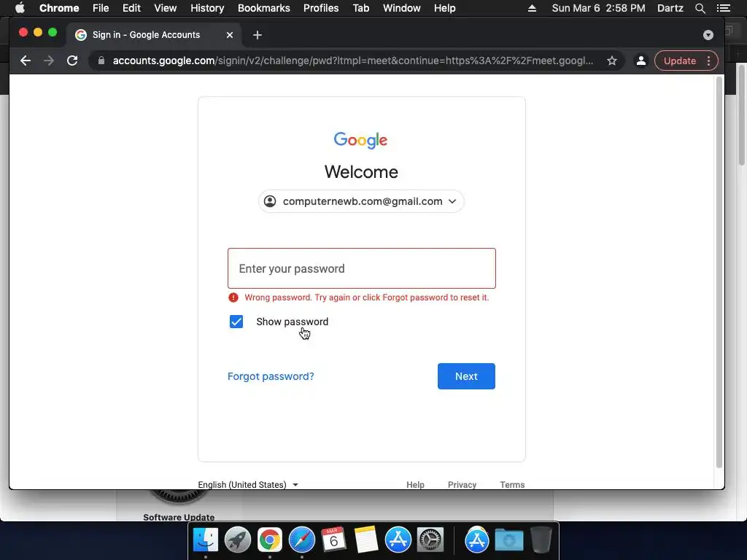Open System Preferences gear in Dock
The height and width of the screenshot is (560, 747).
click(x=430, y=540)
